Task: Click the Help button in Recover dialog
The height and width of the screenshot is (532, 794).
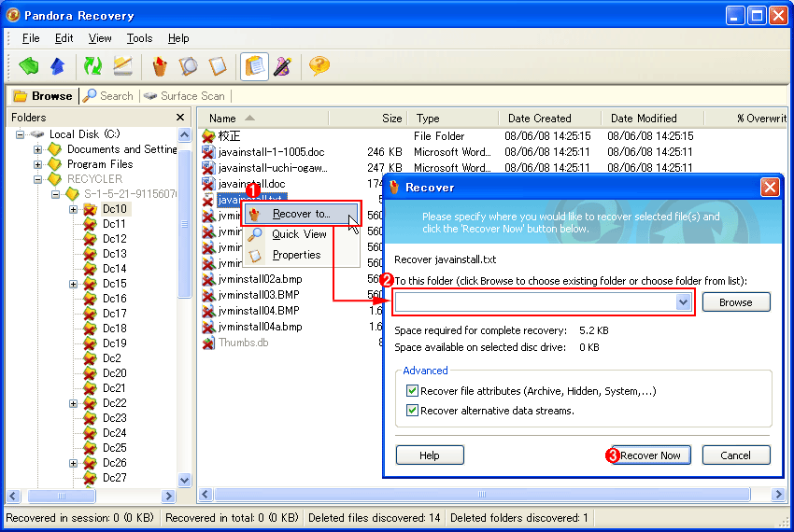Action: [x=430, y=455]
